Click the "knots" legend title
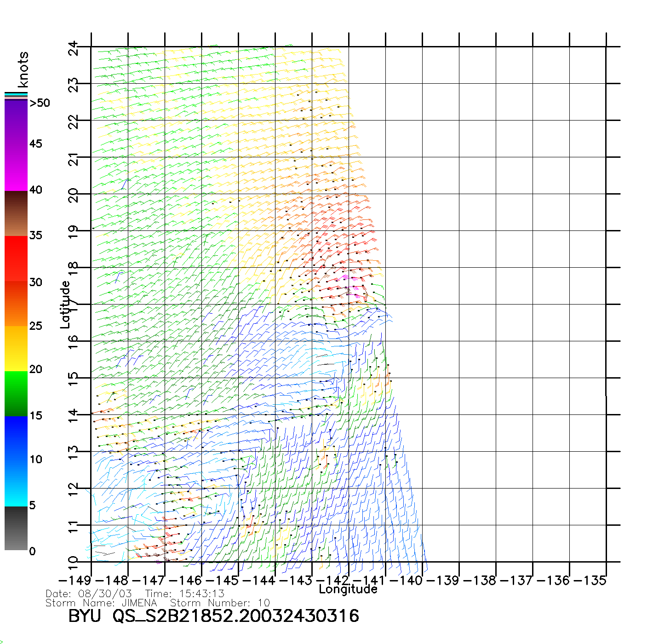The image size is (653, 644). pyautogui.click(x=23, y=69)
